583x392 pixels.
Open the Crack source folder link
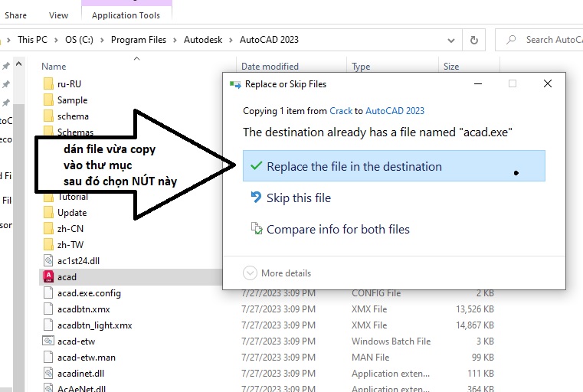(x=341, y=111)
